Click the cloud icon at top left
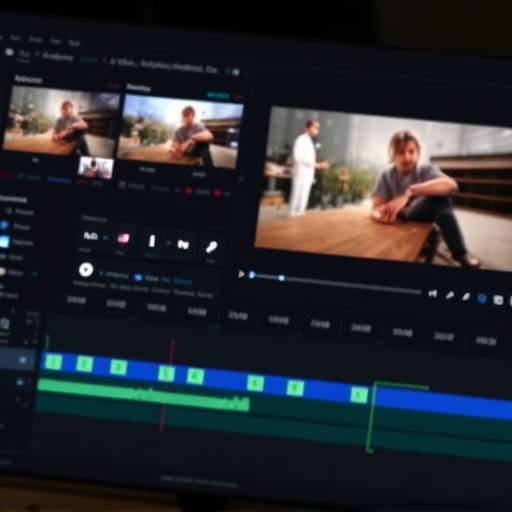512x512 pixels. [x=10, y=52]
